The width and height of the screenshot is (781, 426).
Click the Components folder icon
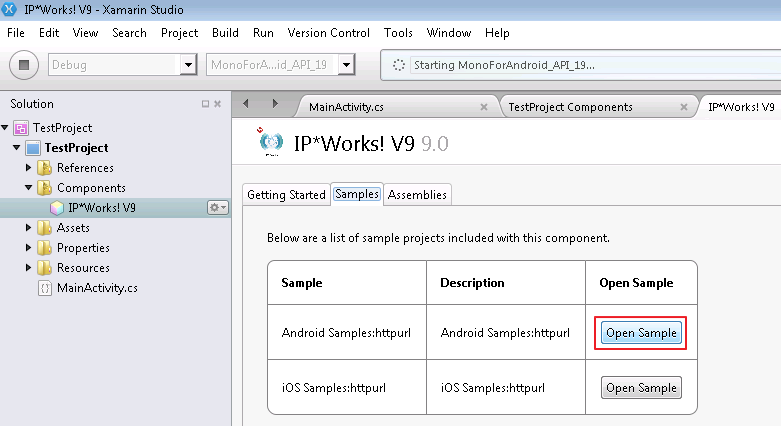click(44, 188)
